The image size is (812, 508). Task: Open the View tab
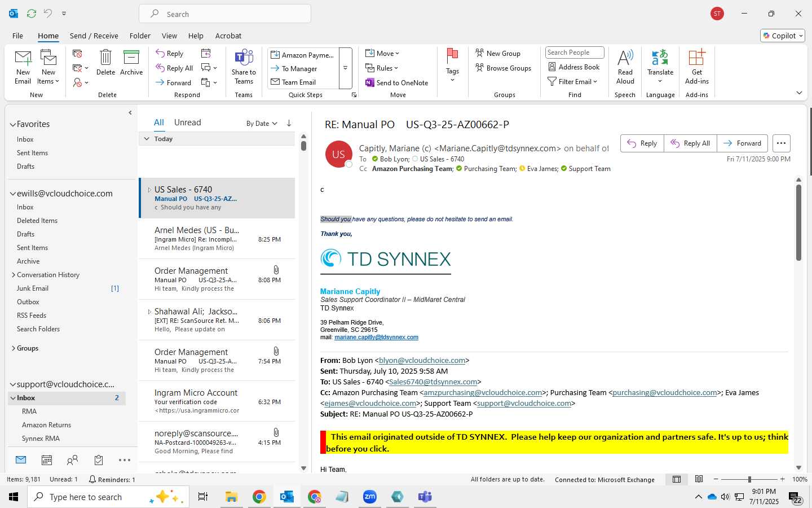(x=169, y=36)
